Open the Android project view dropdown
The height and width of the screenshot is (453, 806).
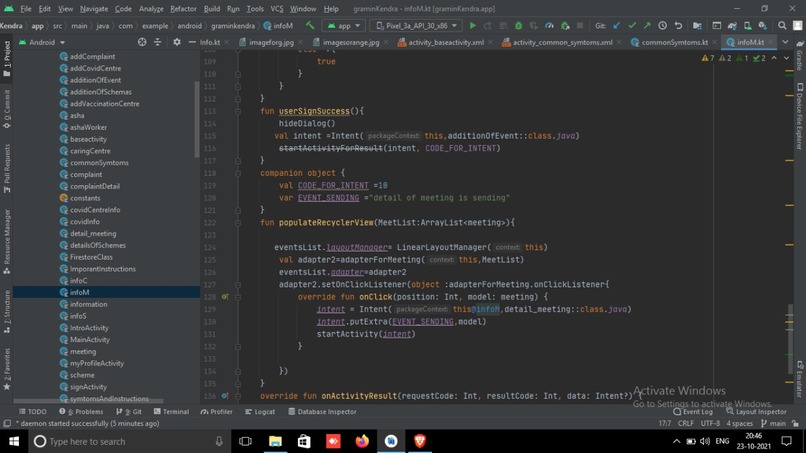tap(42, 42)
